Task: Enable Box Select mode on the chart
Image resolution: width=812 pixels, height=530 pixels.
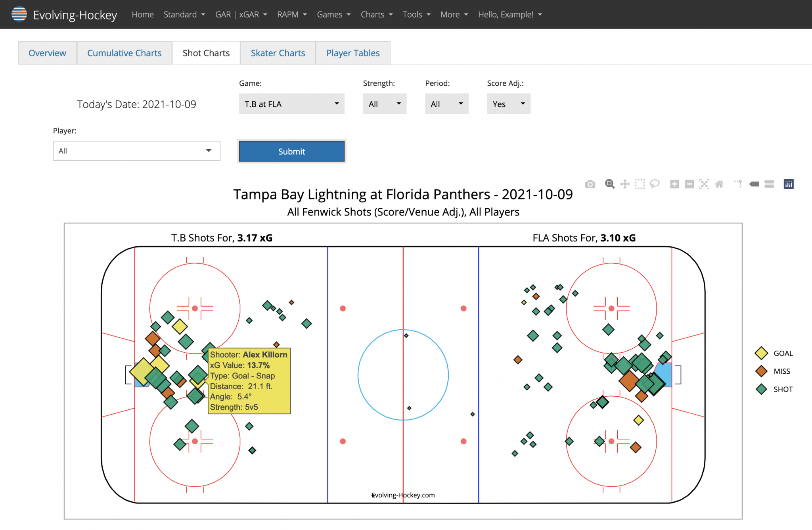Action: point(640,184)
